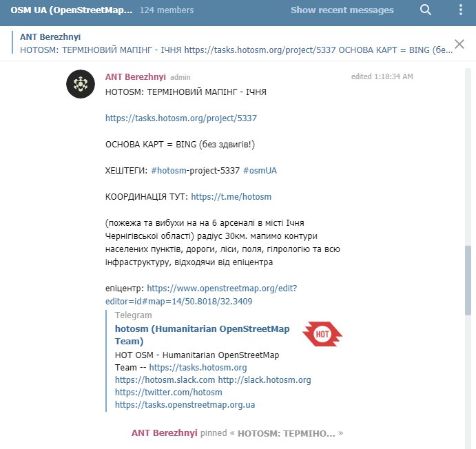Open the search magnifier icon
This screenshot has width=476, height=449.
425,10
